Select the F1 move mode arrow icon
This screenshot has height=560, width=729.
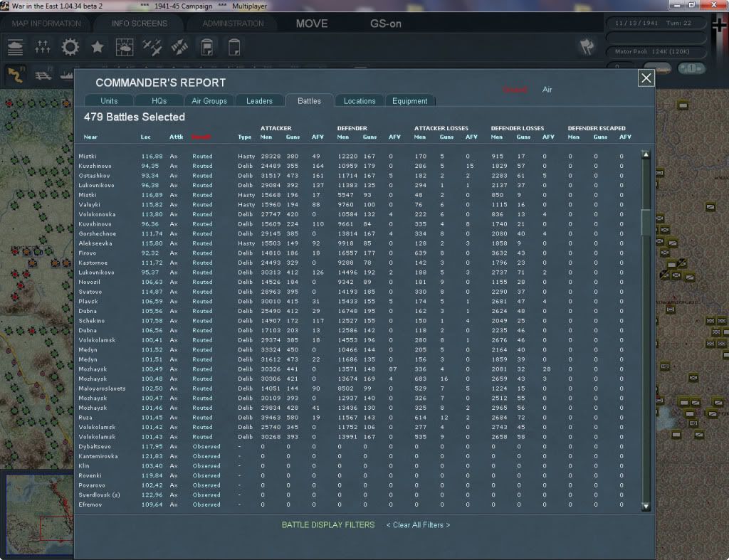16,75
